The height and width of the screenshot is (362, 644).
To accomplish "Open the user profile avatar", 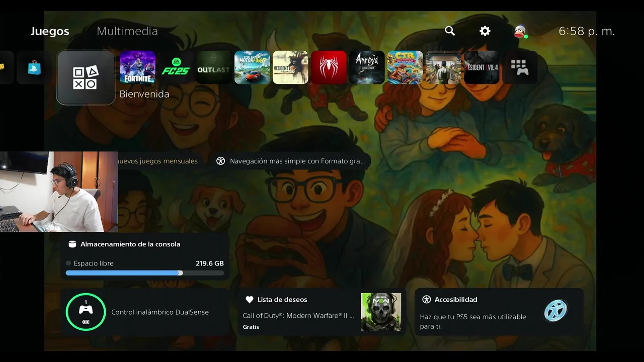I will [x=520, y=32].
